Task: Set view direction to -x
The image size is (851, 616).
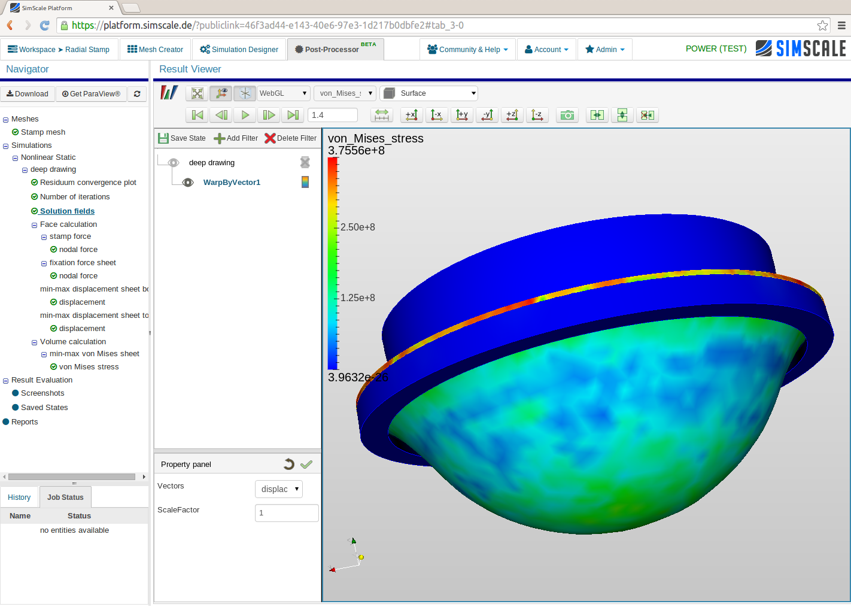Action: (x=437, y=115)
